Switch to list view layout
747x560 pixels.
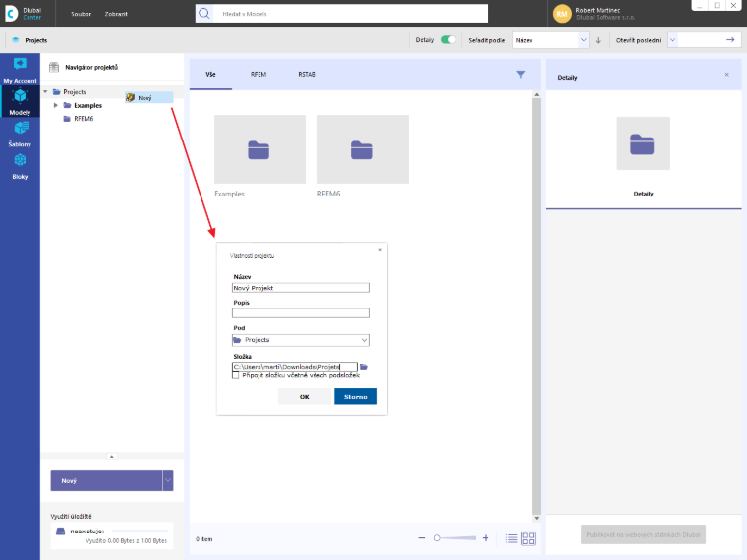pos(512,538)
